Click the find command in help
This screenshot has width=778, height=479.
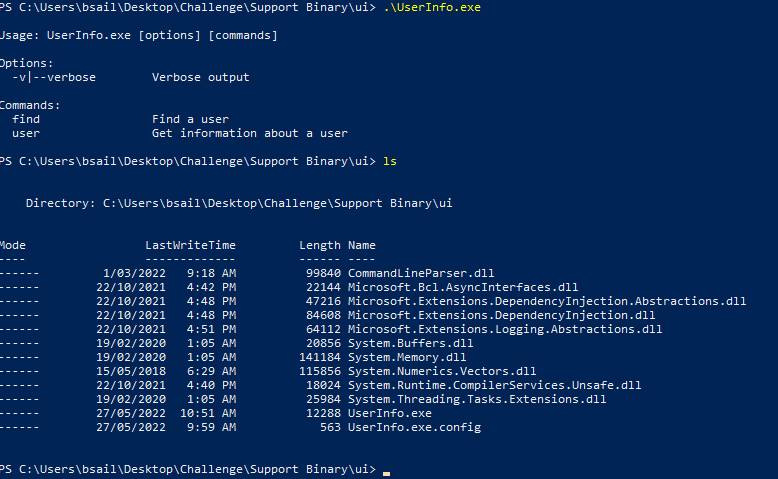pos(26,119)
